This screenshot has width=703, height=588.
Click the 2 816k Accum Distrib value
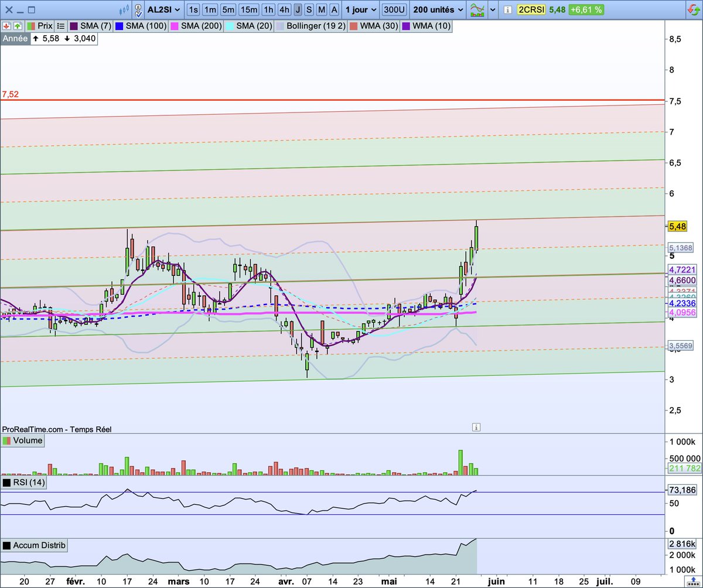(x=682, y=543)
